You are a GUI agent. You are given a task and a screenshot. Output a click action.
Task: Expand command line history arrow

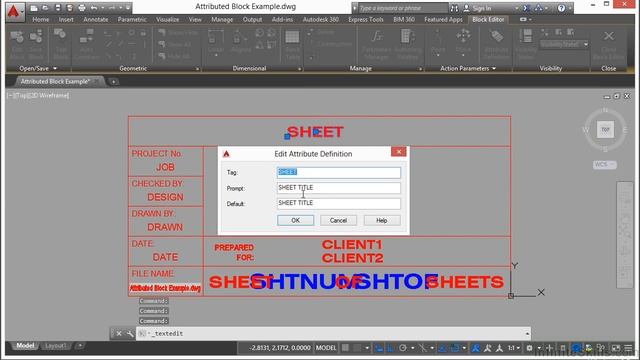(x=527, y=334)
